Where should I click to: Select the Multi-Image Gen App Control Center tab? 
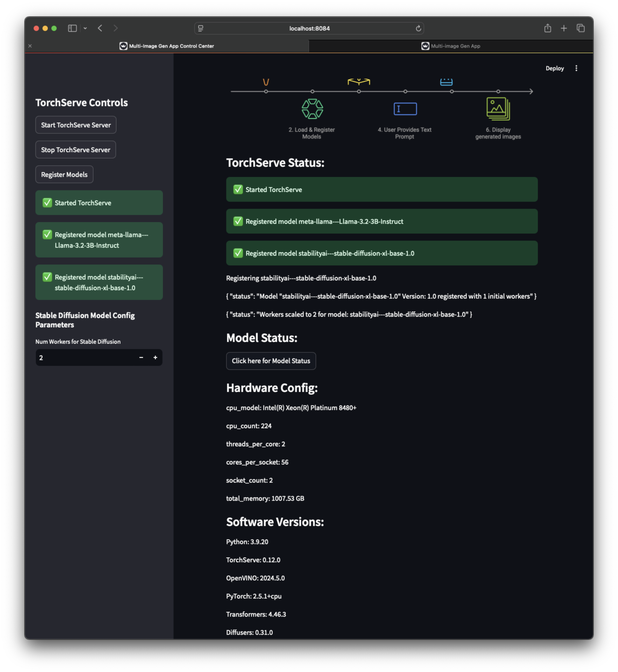coord(167,46)
